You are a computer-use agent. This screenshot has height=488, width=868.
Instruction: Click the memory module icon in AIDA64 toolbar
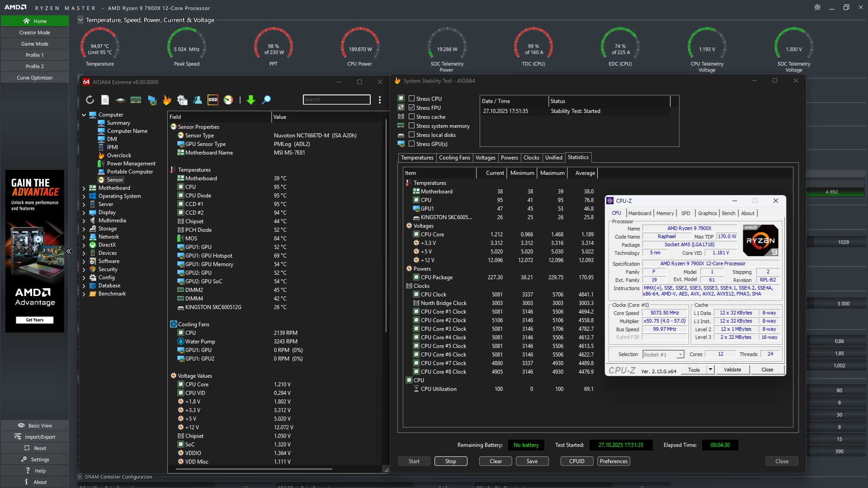click(136, 100)
